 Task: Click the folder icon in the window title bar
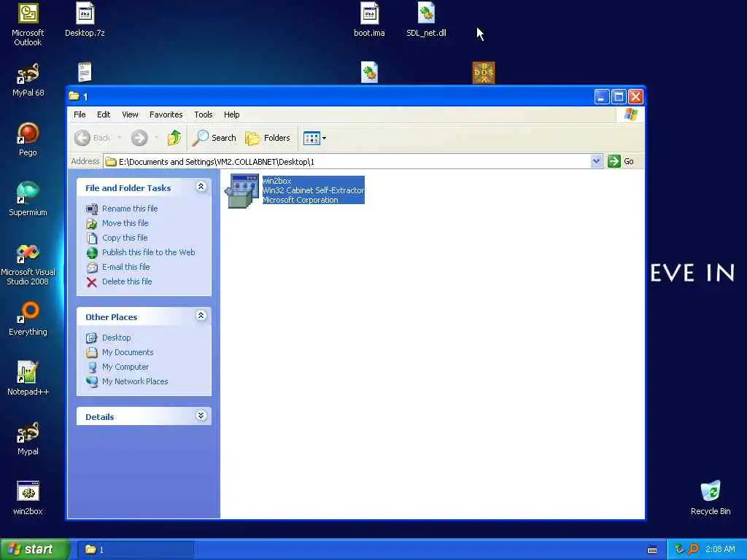pos(74,96)
